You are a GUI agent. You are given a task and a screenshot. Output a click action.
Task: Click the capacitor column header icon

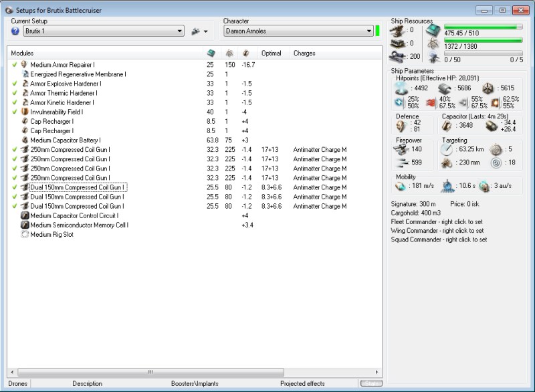click(245, 53)
